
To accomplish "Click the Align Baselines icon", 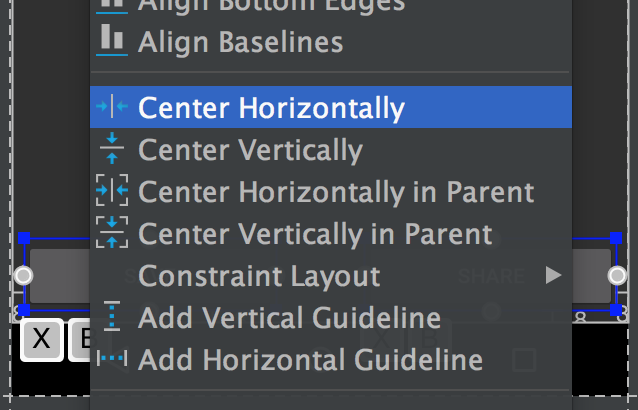I will point(112,42).
